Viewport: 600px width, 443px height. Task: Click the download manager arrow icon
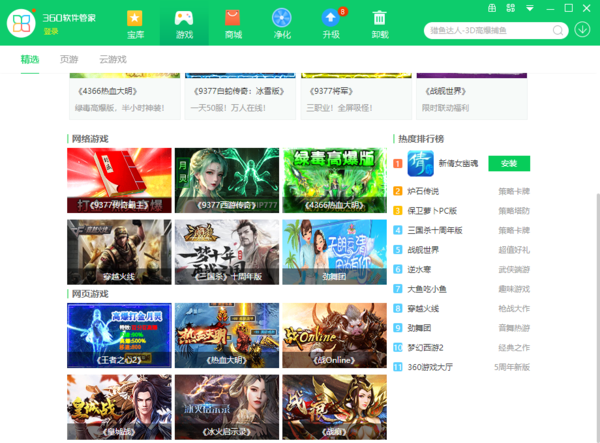(583, 28)
